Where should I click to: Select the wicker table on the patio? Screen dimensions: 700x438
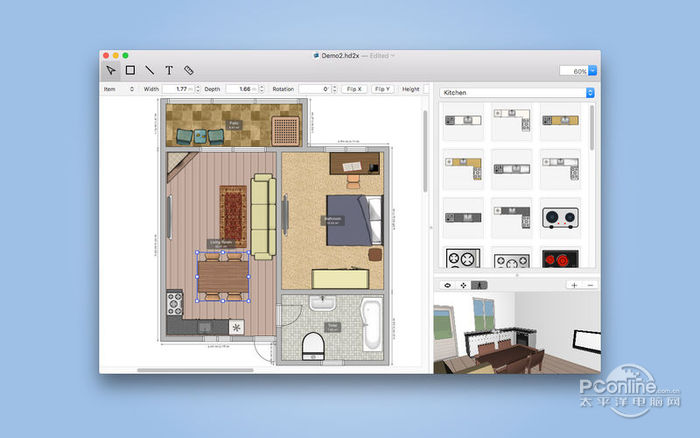(285, 131)
